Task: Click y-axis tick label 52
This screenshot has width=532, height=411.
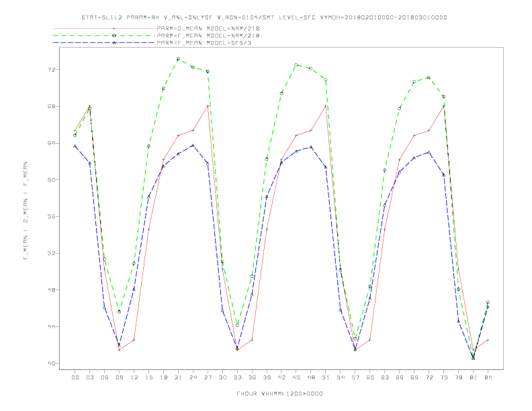Action: 52,253
